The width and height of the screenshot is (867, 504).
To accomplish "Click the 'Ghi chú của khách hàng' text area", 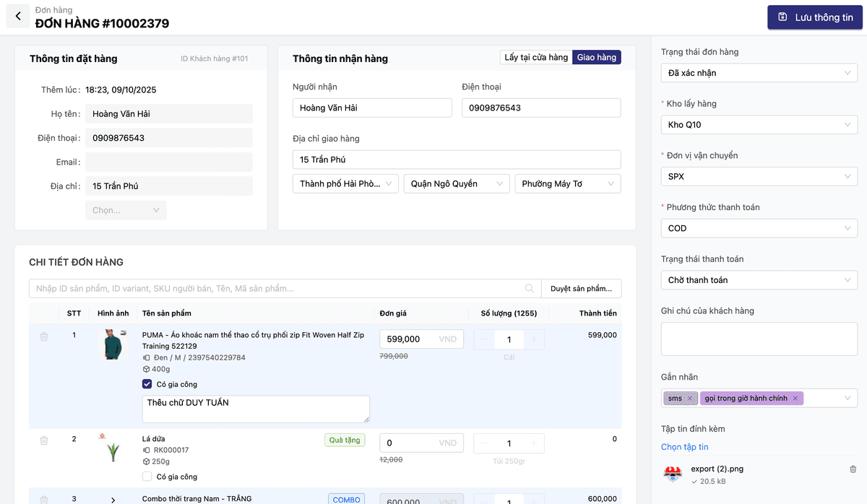I will (x=759, y=339).
